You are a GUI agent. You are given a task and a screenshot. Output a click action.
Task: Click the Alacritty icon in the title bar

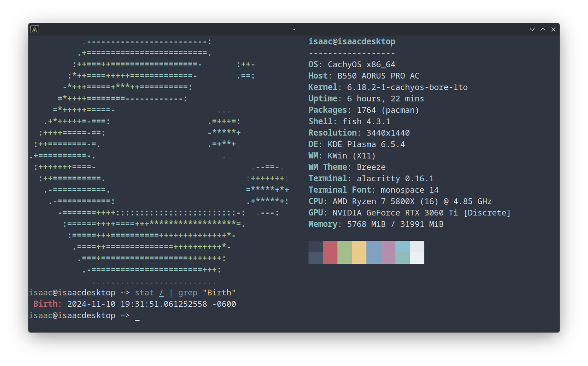(35, 29)
